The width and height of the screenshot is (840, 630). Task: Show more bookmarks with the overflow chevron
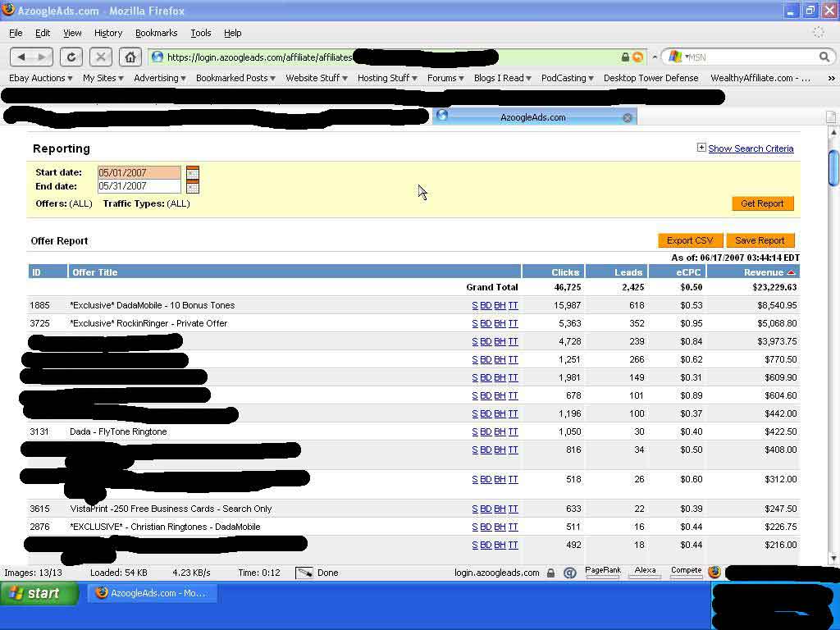[831, 78]
